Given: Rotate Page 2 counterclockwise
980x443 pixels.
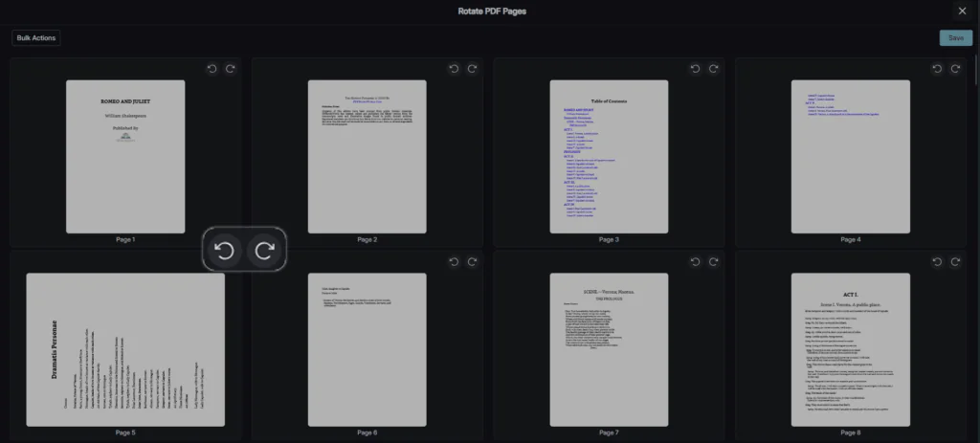Looking at the screenshot, I should (x=454, y=69).
